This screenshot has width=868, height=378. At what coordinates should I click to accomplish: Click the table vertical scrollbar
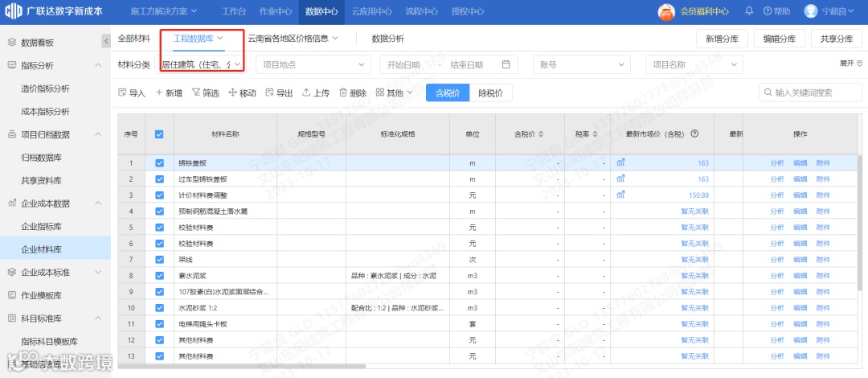coord(859,222)
